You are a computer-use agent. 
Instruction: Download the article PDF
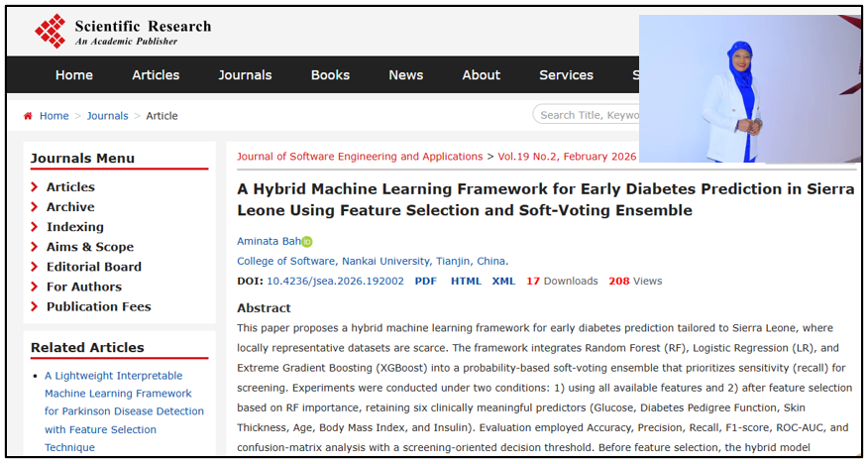pyautogui.click(x=425, y=282)
